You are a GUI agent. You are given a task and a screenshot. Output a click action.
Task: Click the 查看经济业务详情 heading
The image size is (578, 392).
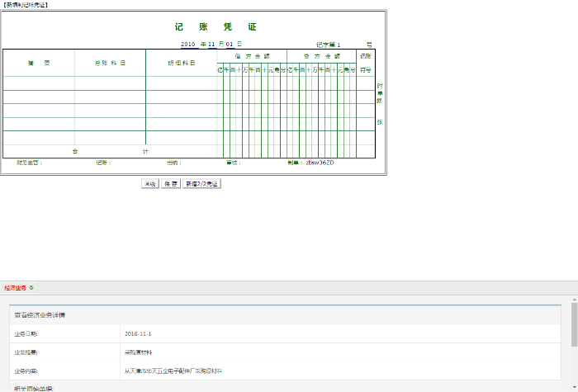40,315
